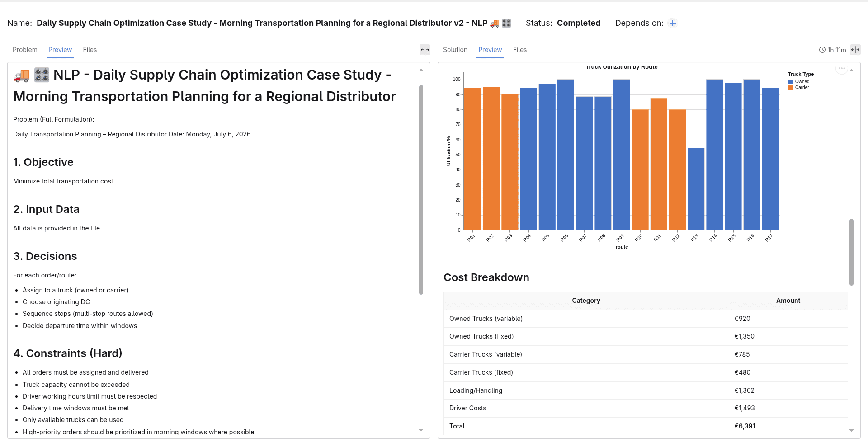Open the Solution tab

455,50
